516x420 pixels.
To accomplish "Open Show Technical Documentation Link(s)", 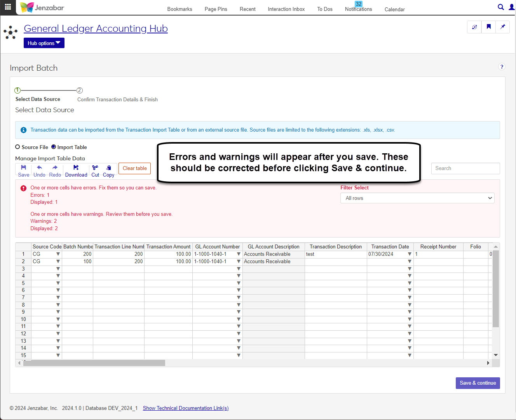I will 185,408.
